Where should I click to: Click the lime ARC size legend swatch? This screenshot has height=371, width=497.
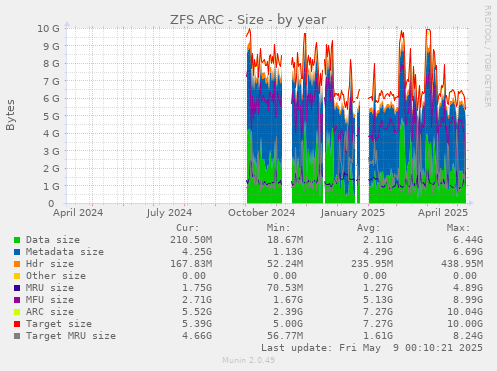pyautogui.click(x=17, y=312)
